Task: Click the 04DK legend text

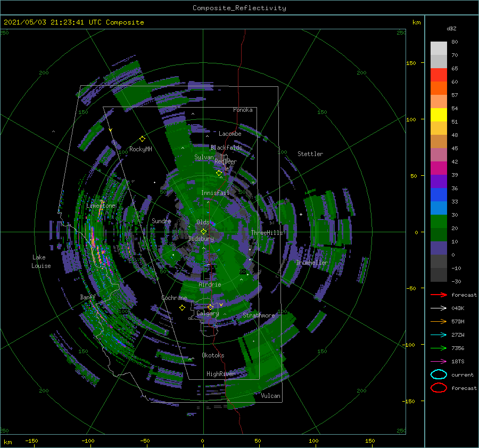Action: tap(458, 308)
